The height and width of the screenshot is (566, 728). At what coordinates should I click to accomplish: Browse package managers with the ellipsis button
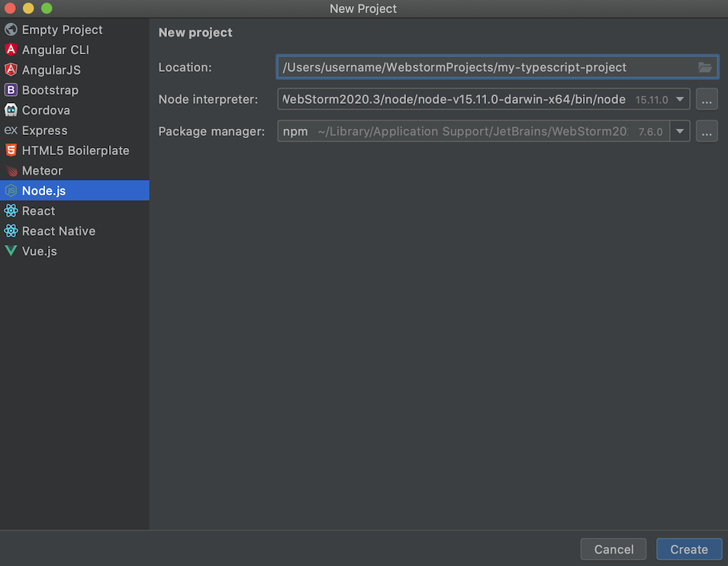coord(707,131)
